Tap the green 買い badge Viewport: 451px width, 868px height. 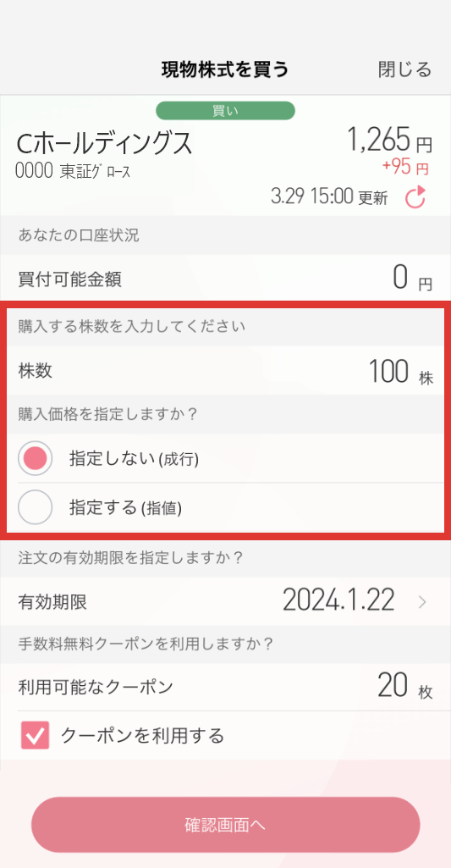coord(225,111)
